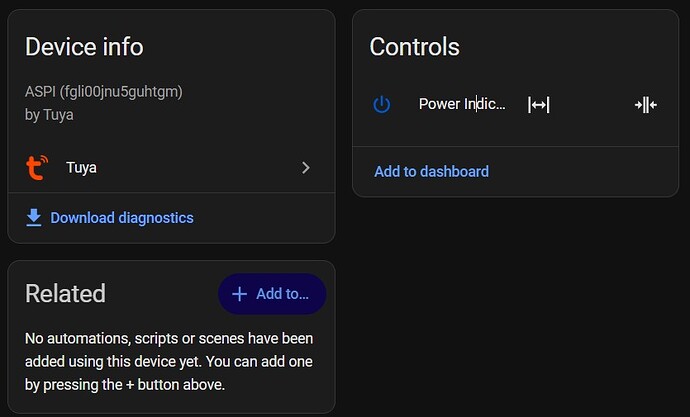The height and width of the screenshot is (417, 690).
Task: Click the device ID fgli00jnu5guhtgm
Action: 121,92
